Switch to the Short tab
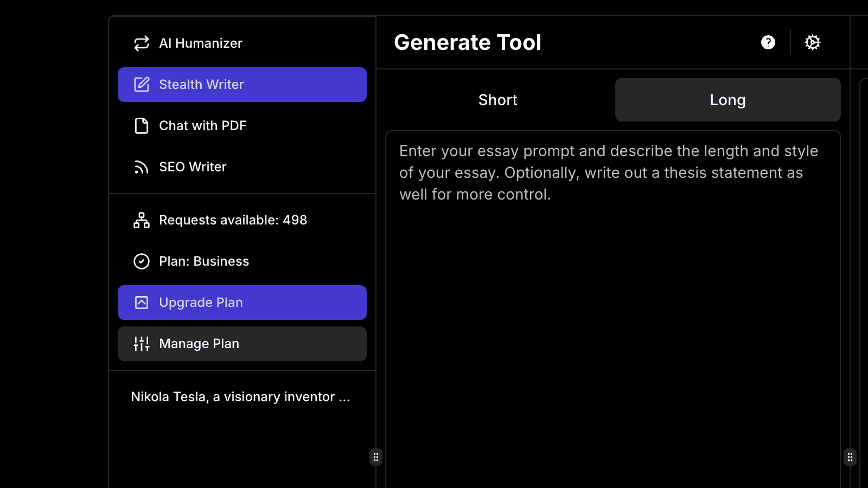 click(x=497, y=100)
